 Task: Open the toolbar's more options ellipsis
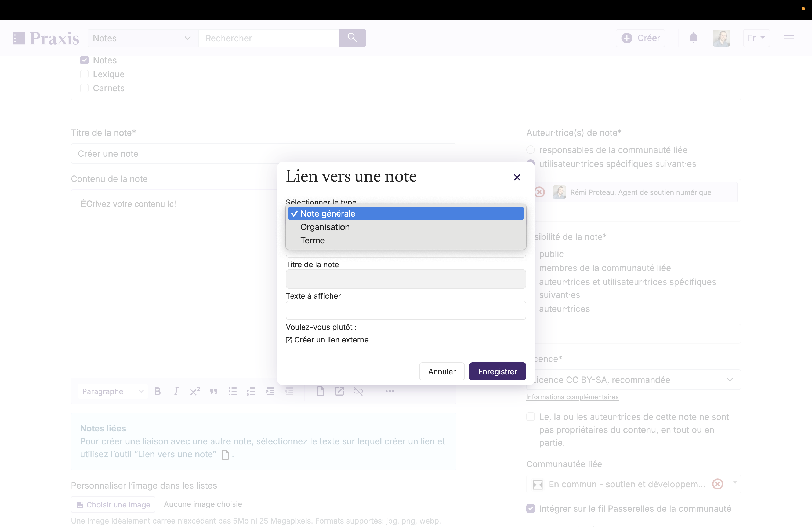(x=390, y=391)
